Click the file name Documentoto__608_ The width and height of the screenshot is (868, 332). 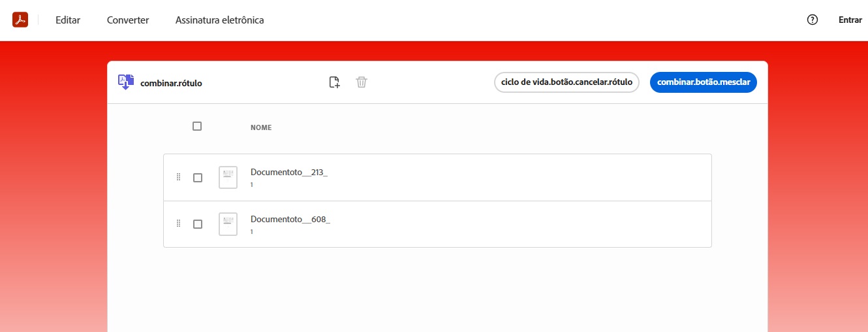pos(290,219)
